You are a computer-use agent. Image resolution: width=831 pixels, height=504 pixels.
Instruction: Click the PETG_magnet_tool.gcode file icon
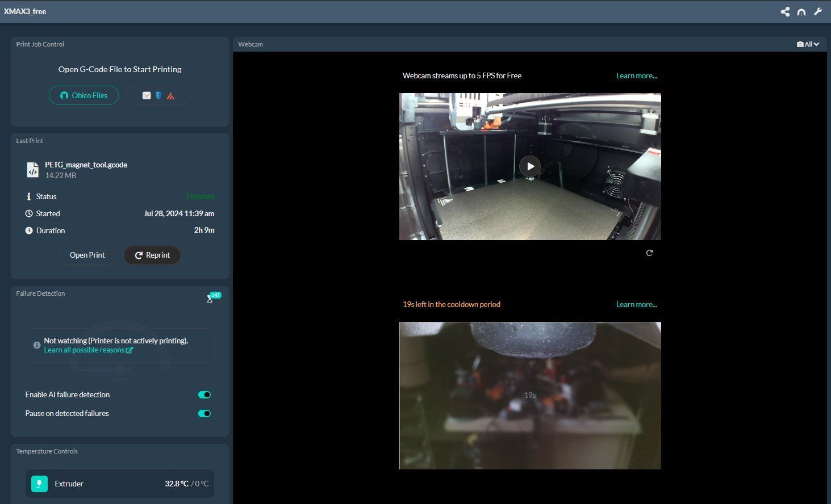pyautogui.click(x=33, y=170)
